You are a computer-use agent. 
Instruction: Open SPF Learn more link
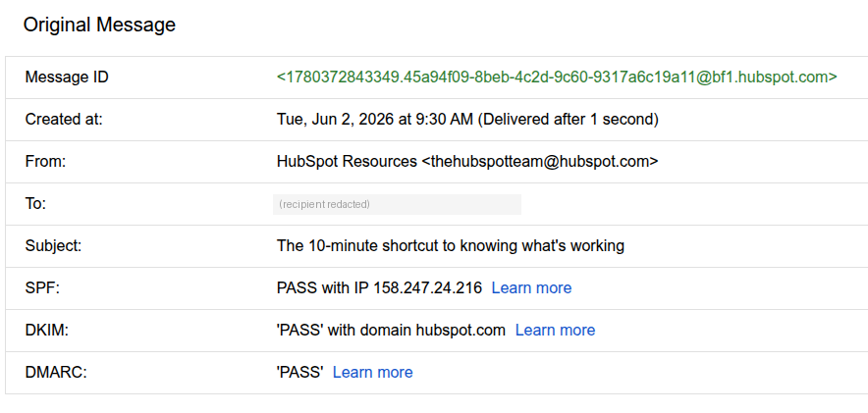(531, 288)
